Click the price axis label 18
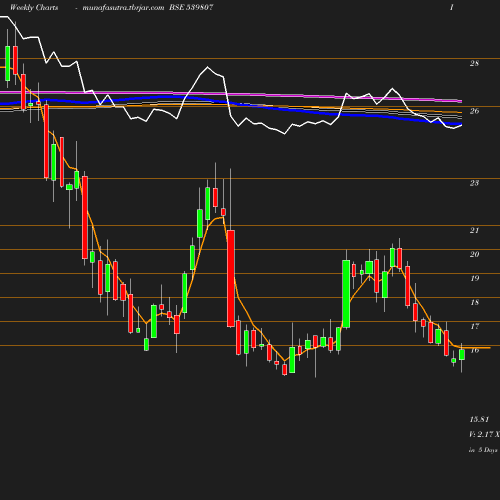 [474, 302]
